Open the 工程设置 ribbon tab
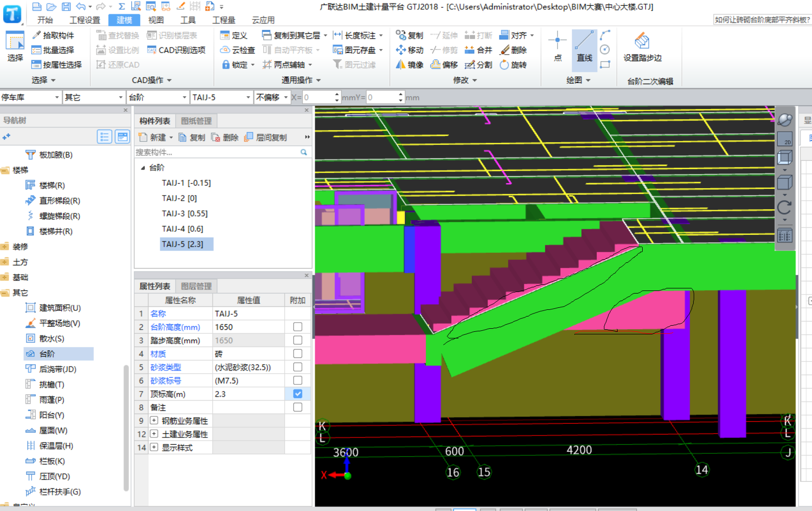812x511 pixels. tap(85, 20)
